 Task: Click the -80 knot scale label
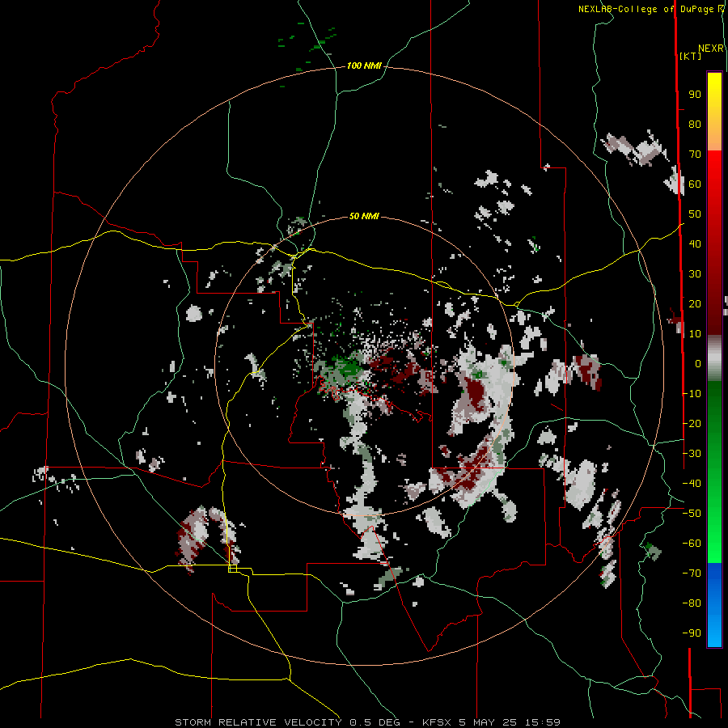(692, 603)
